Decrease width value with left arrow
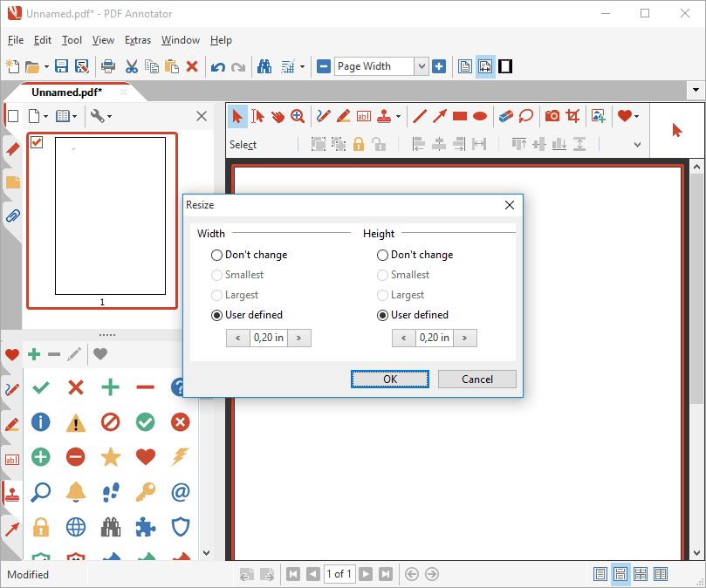 click(x=237, y=338)
